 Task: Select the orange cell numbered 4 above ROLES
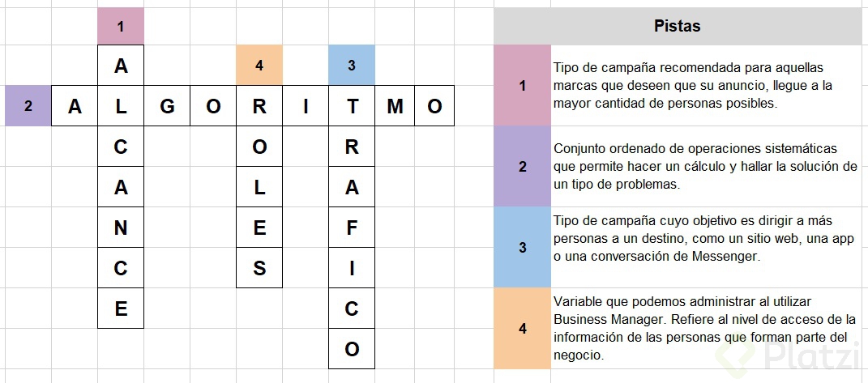pyautogui.click(x=259, y=66)
